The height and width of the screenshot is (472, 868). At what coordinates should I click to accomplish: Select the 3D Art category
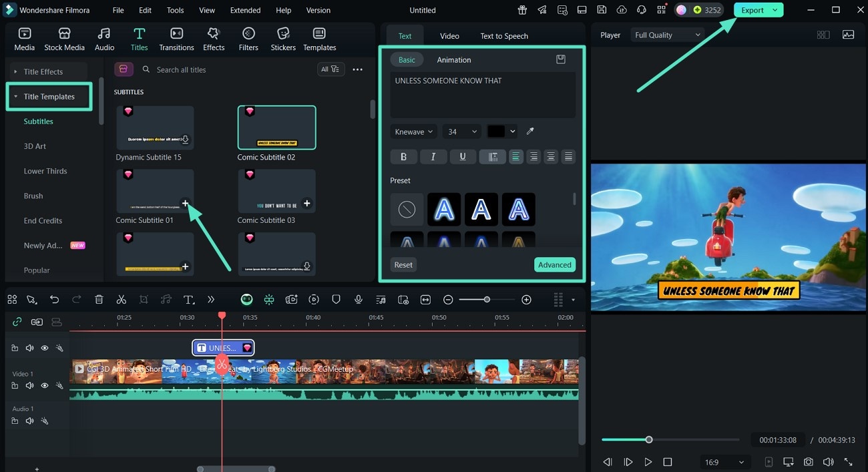click(x=35, y=146)
